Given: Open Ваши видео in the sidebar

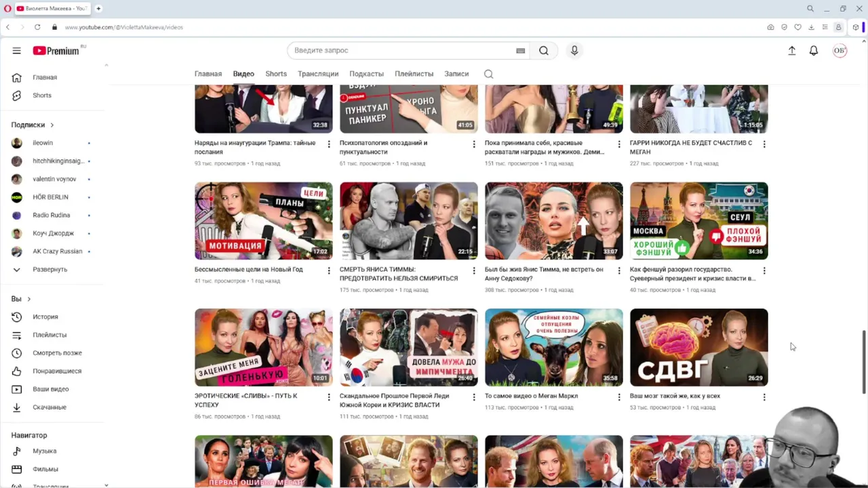Looking at the screenshot, I should 51,389.
